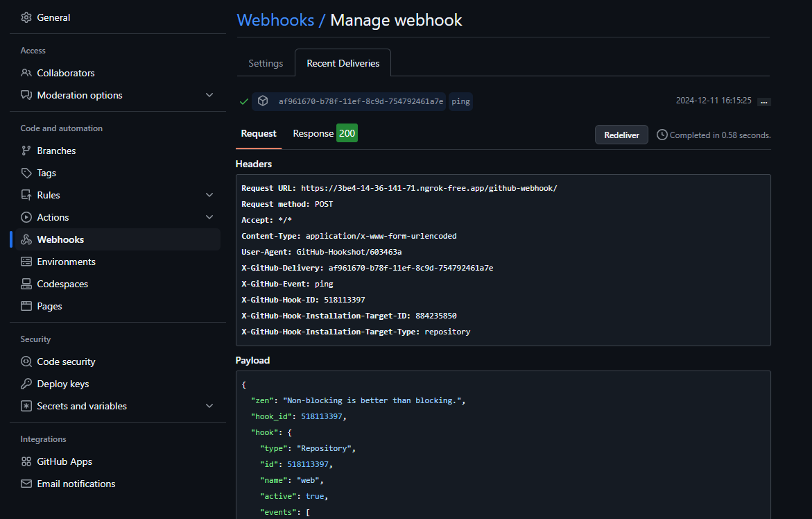This screenshot has height=519, width=812.
Task: Click the Collaborators people icon
Action: pos(26,73)
